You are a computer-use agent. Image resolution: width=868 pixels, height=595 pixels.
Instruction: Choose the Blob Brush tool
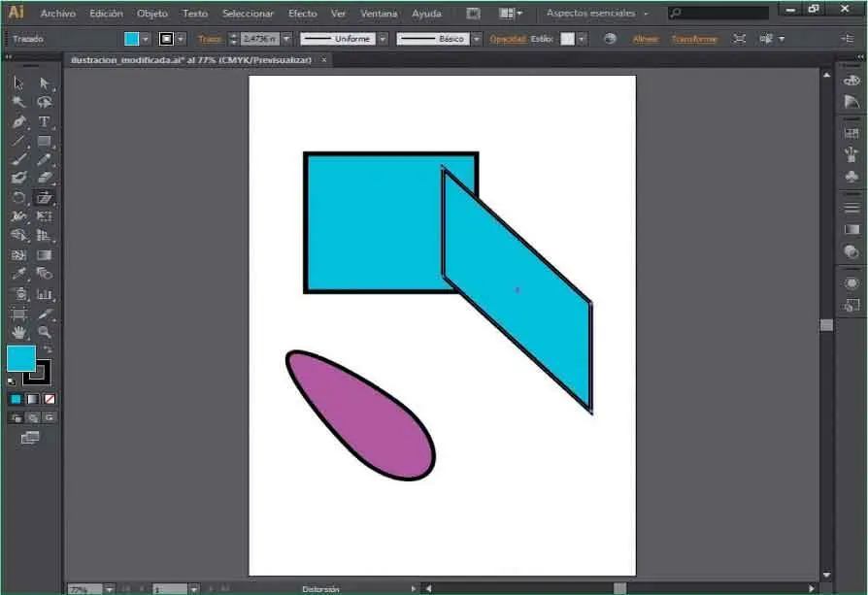pos(18,179)
